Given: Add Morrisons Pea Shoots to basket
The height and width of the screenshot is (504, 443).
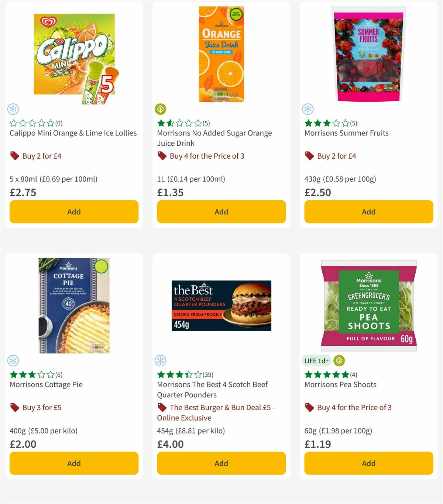Looking at the screenshot, I should (x=368, y=463).
